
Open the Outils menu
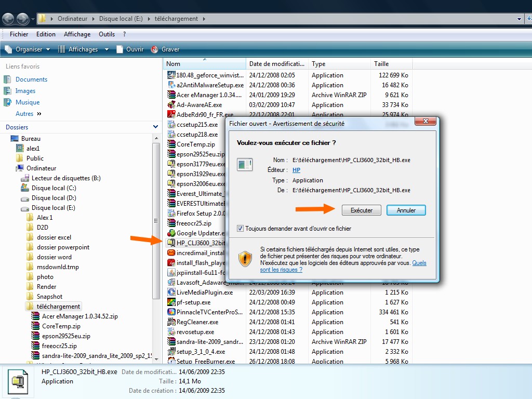pyautogui.click(x=107, y=34)
